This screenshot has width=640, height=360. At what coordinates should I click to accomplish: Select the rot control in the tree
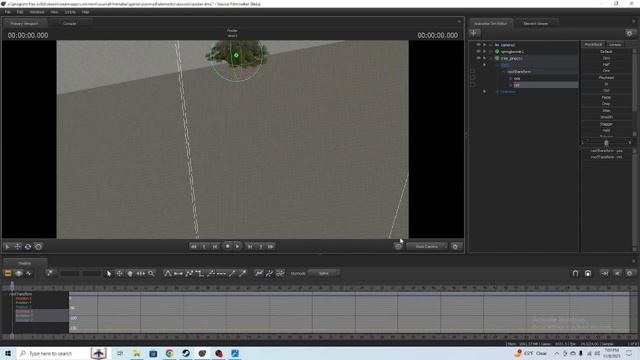click(517, 85)
